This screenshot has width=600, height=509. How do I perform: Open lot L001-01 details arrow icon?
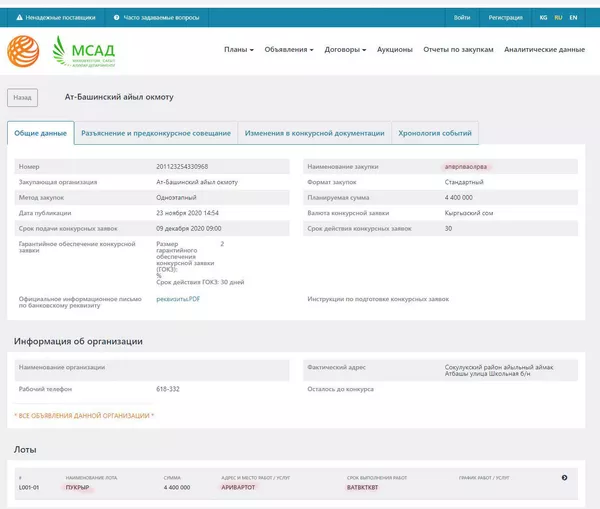point(565,478)
